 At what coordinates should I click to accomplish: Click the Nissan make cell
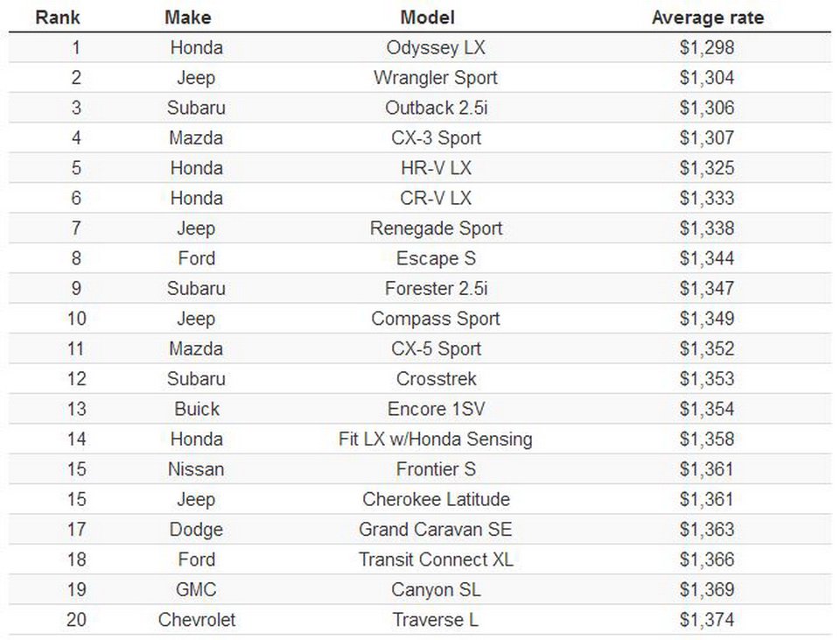pos(196,469)
